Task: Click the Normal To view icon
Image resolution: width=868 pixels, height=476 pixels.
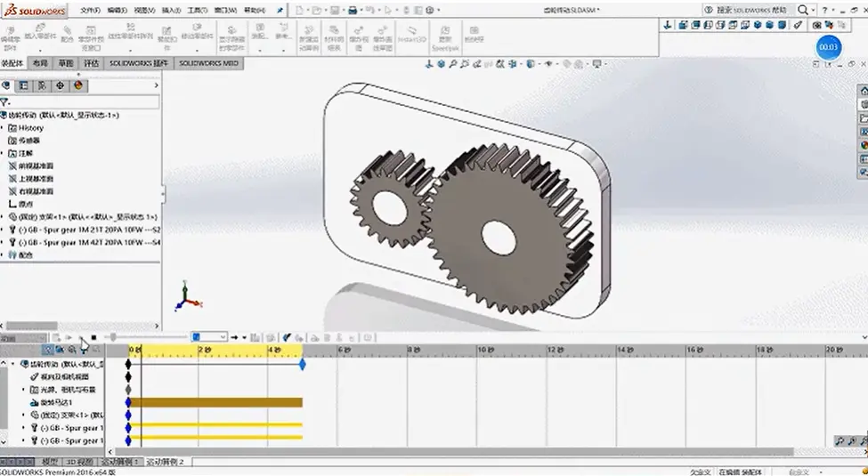Action: (x=668, y=25)
